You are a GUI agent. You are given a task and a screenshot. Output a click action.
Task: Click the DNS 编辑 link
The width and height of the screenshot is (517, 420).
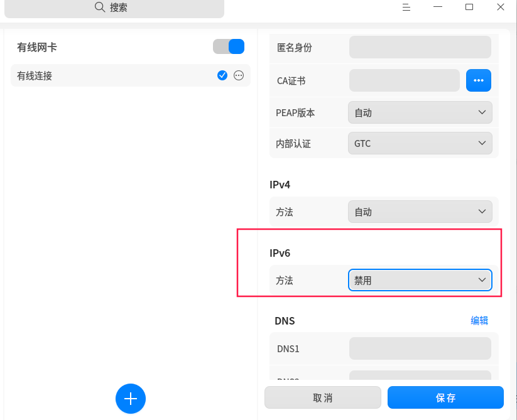pyautogui.click(x=479, y=321)
